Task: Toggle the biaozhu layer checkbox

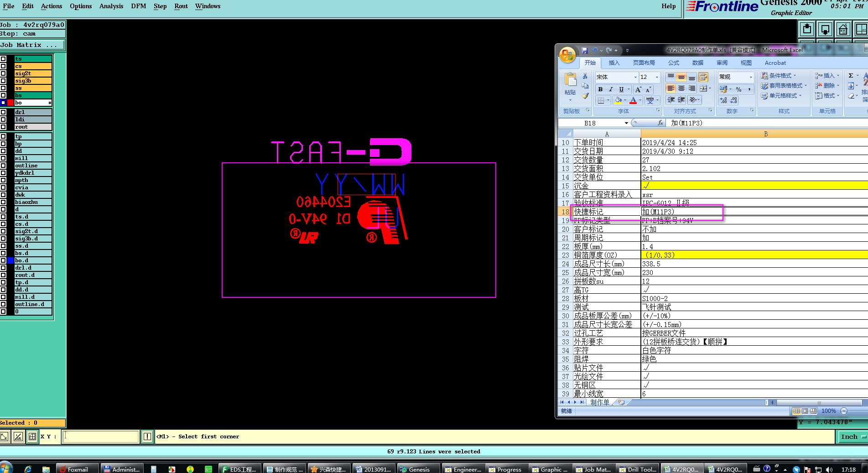Action: (x=3, y=202)
